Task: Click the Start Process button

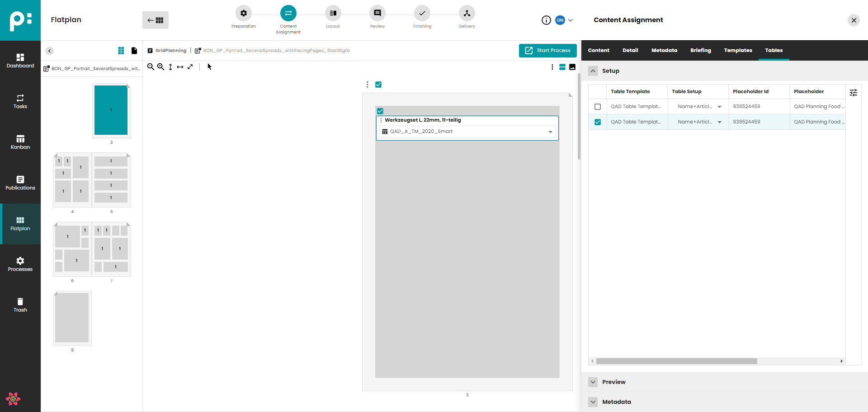Action: (x=547, y=51)
